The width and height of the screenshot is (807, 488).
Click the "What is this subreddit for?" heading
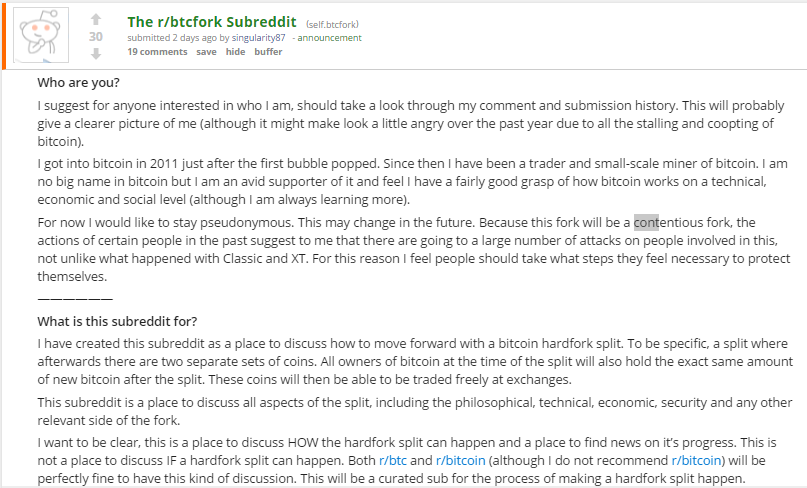[x=117, y=321]
